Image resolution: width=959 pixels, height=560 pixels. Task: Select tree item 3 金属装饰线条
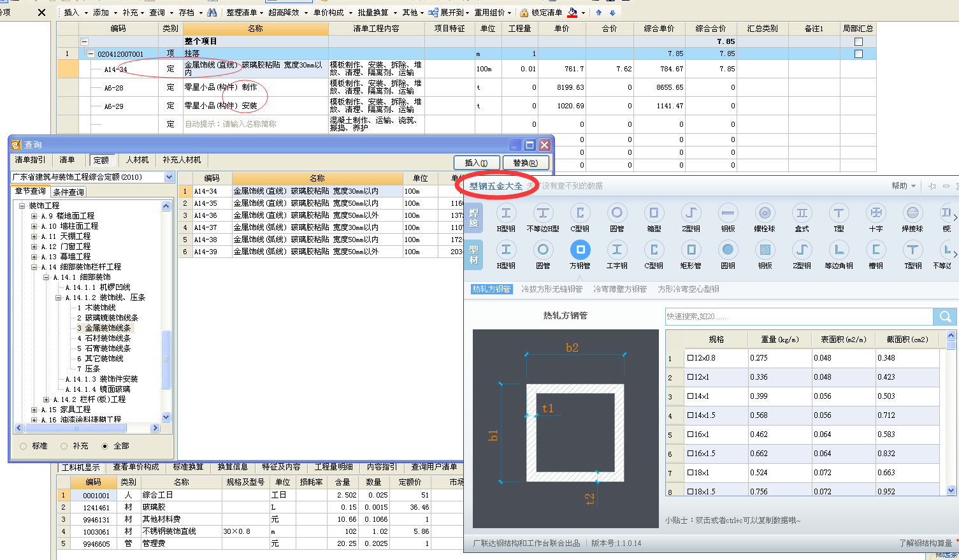click(104, 328)
